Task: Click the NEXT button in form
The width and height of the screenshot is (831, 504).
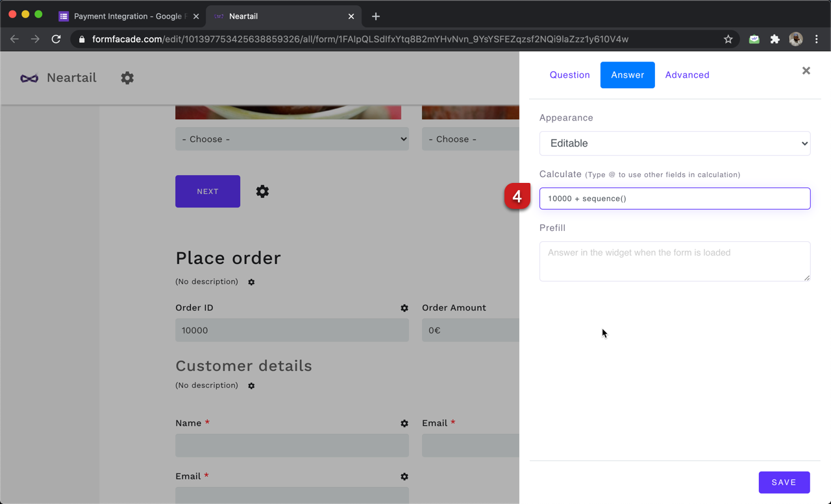Action: click(x=208, y=191)
